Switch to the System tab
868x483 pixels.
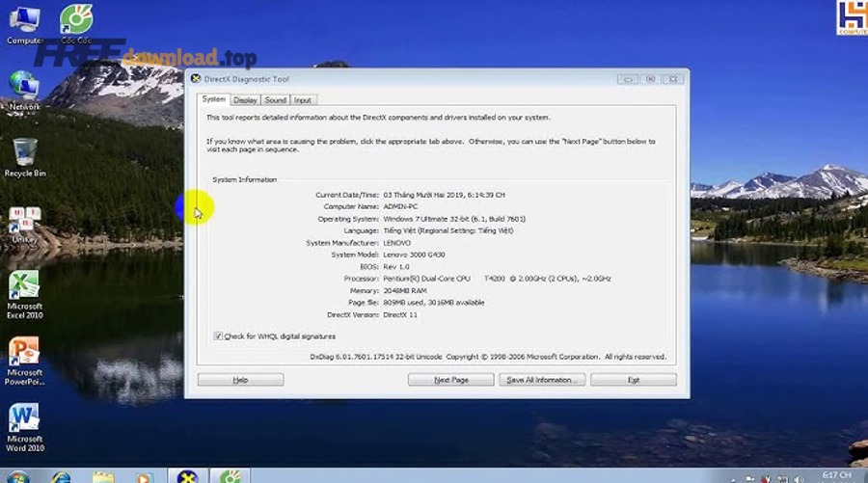click(x=213, y=99)
